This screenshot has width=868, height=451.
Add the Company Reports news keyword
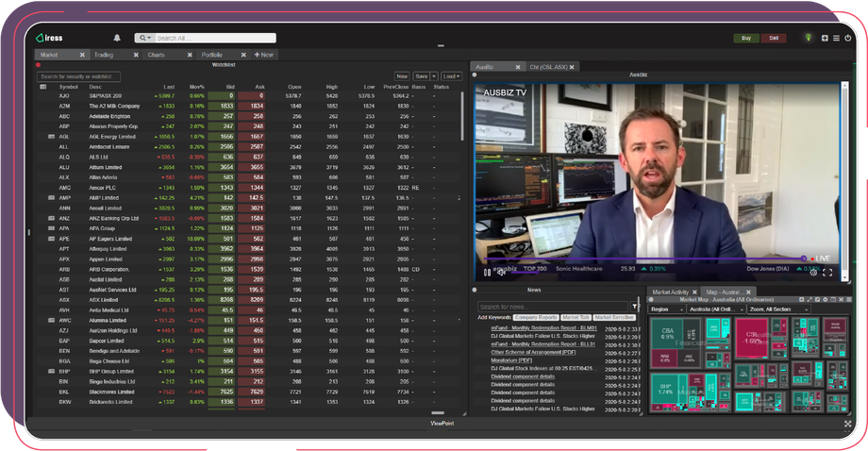tap(535, 318)
